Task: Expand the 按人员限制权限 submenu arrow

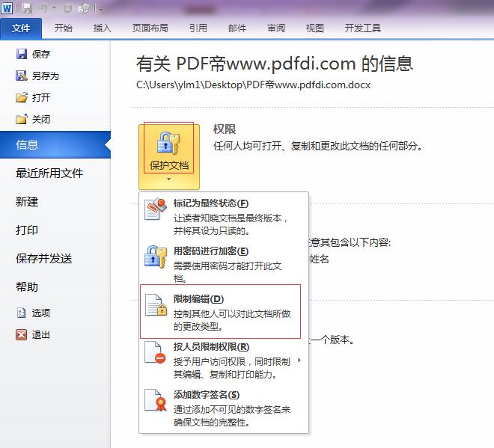Action: click(x=299, y=360)
